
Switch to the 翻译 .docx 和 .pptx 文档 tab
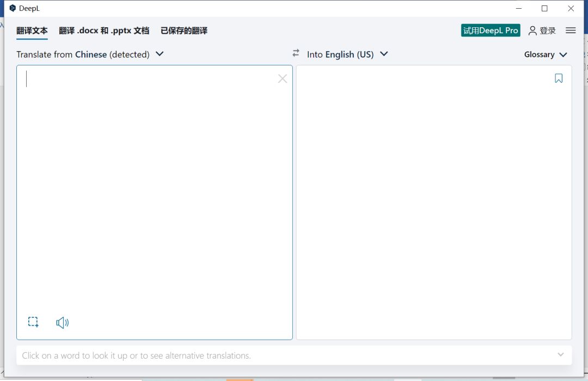(103, 31)
